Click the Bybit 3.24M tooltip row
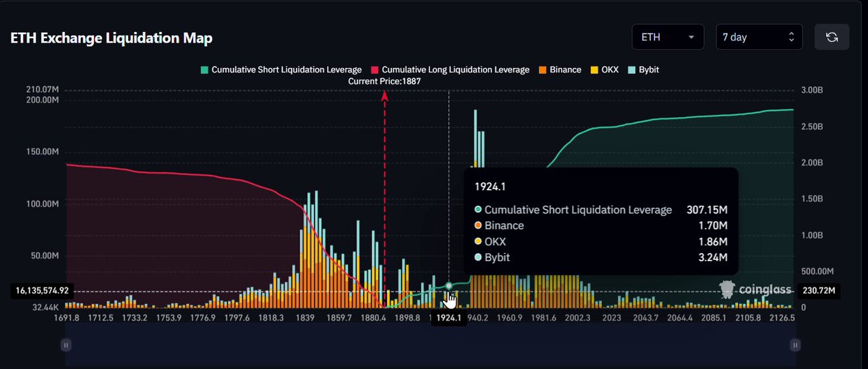The height and width of the screenshot is (369, 868). (x=600, y=258)
